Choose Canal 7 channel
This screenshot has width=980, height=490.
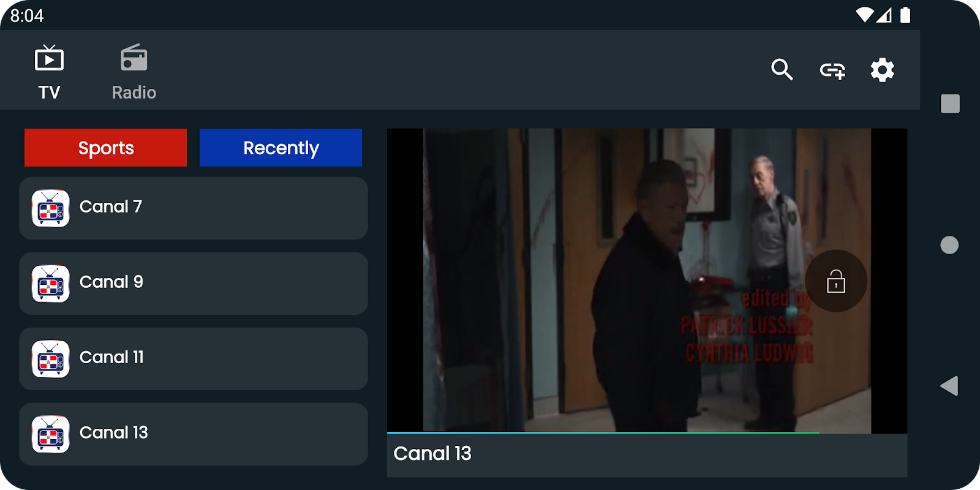pos(194,208)
